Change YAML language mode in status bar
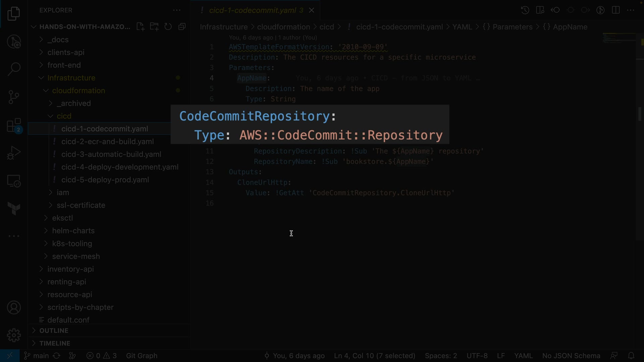Screen dimensions: 644x362 click(x=523, y=356)
